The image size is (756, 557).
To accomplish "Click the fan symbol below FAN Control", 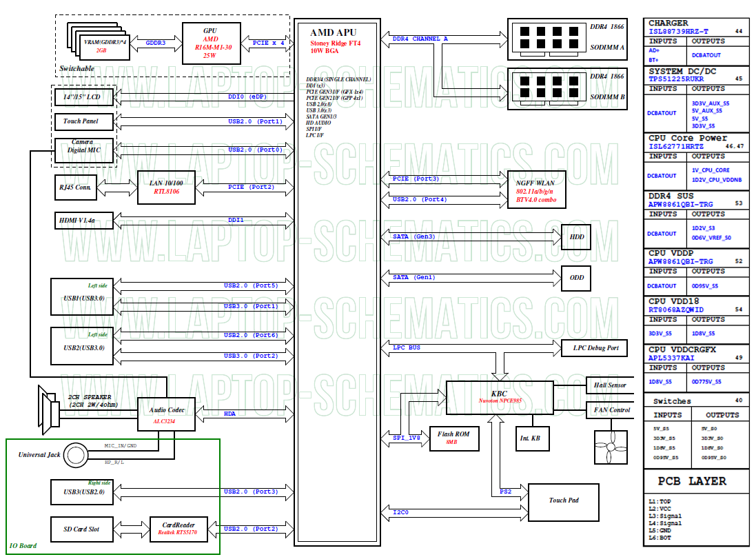I will pyautogui.click(x=611, y=447).
